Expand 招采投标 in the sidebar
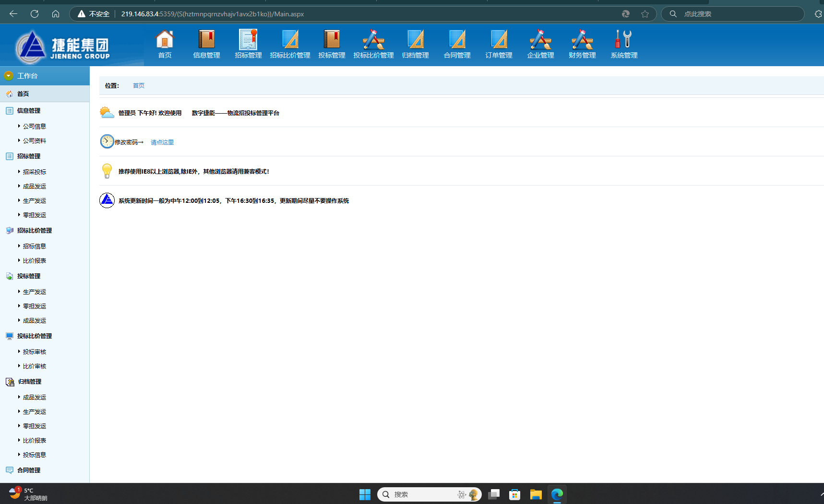The width and height of the screenshot is (824, 504). tap(35, 172)
